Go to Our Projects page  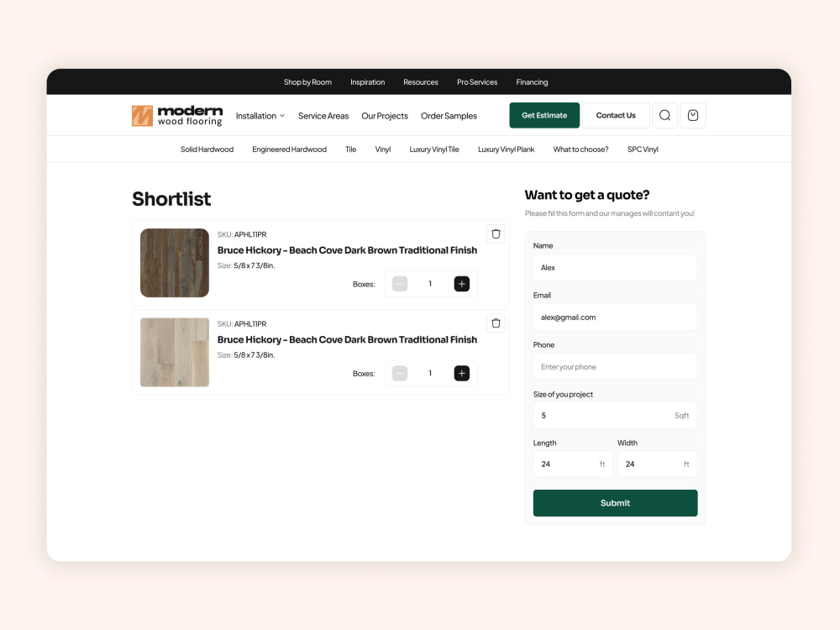(x=385, y=116)
